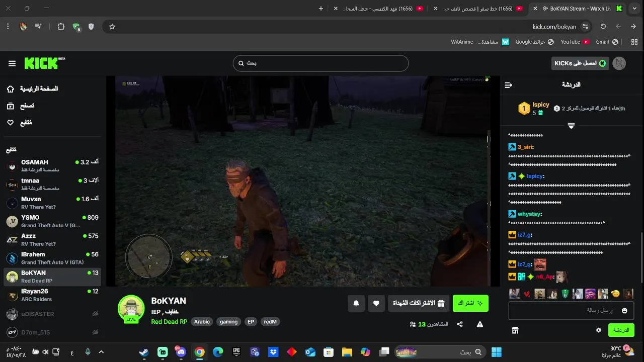644x362 pixels.
Task: Open the Kick hamburger menu
Action: (x=12, y=63)
